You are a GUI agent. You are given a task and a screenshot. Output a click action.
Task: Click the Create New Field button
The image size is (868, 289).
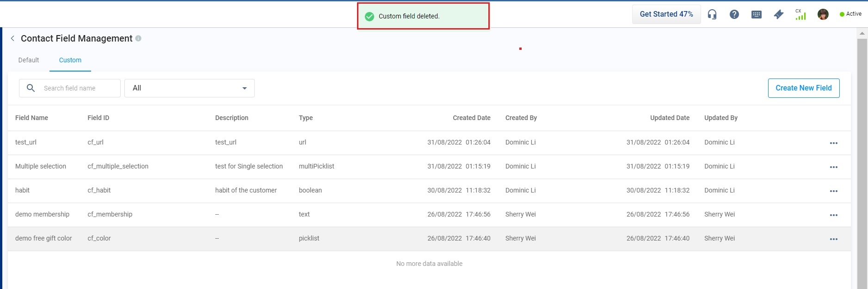click(803, 88)
